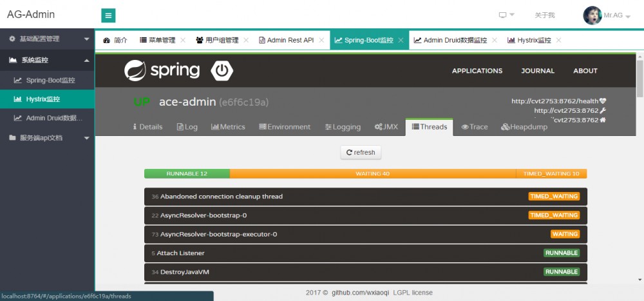Screen dimensions: 644x301
Task: Expand Abandoned connection cleanup thread row
Action: 366,197
